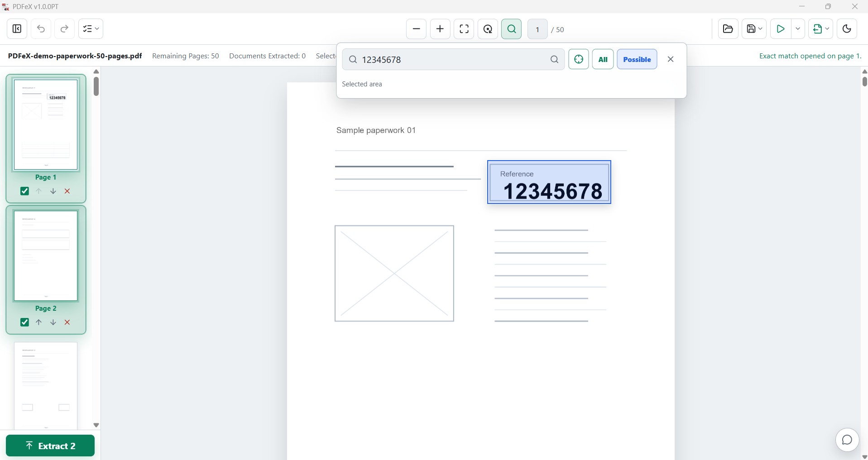Screen dimensions: 868x460
Task: Click Documents Extracted: 0 status
Action: [x=267, y=56]
